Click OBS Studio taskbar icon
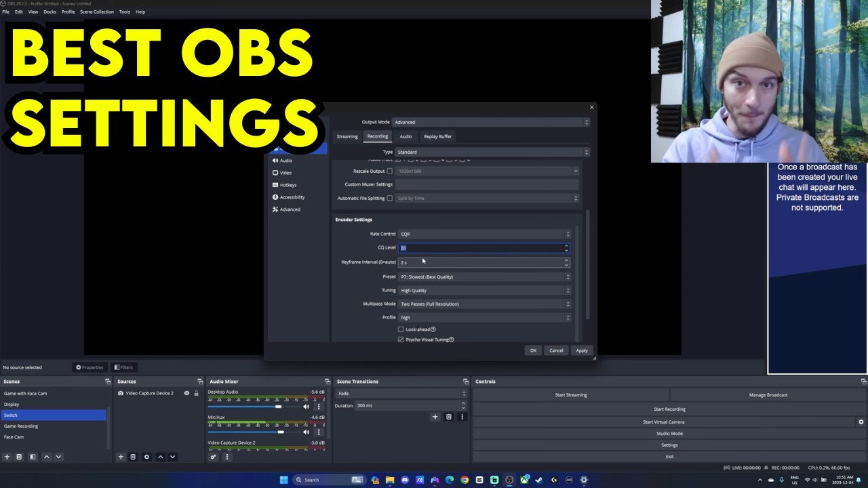Screen dimensions: 868x488 coord(509,480)
